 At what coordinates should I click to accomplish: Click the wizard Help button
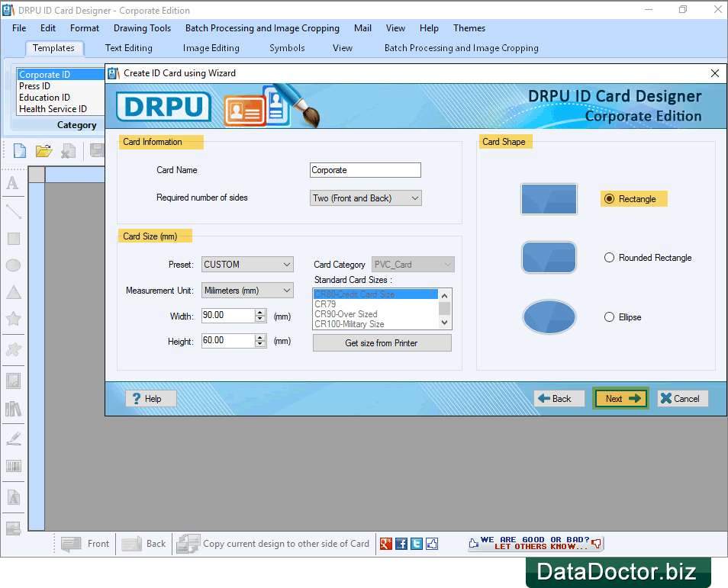(x=151, y=399)
